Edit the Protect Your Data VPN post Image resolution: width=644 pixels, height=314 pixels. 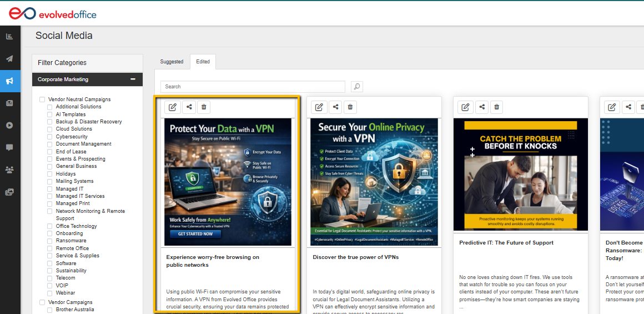(173, 107)
